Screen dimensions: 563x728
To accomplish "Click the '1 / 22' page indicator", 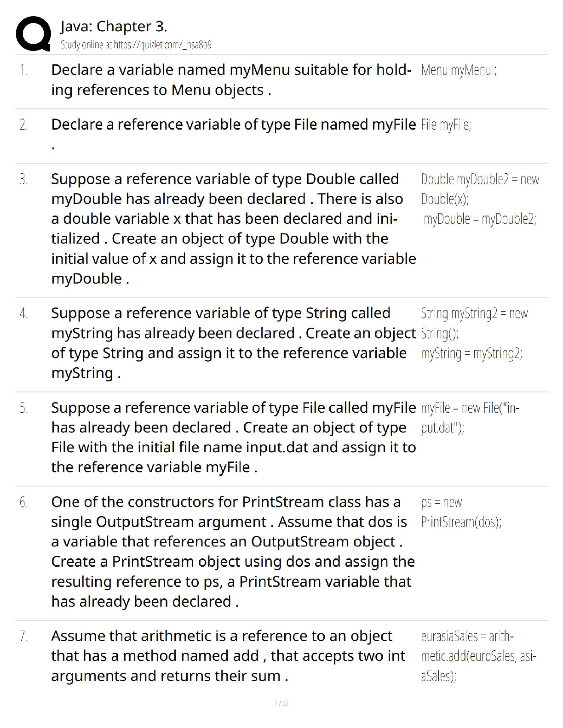I will coord(281,703).
